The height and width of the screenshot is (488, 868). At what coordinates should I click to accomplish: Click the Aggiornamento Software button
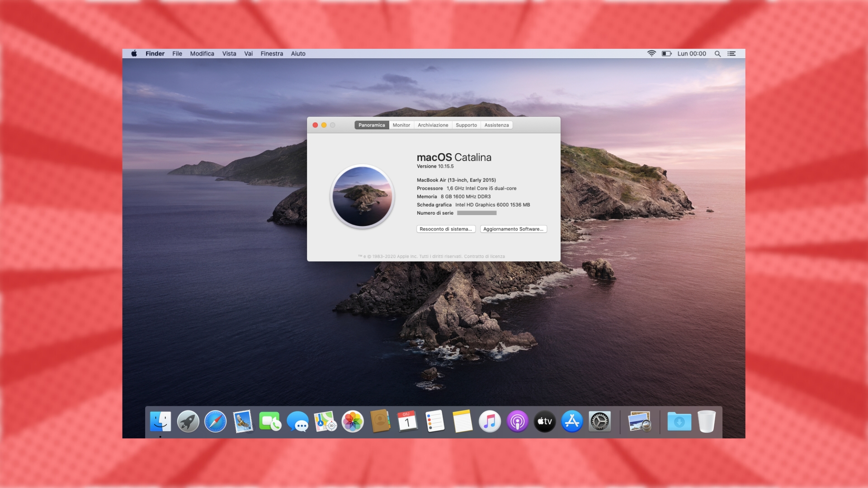[513, 229]
